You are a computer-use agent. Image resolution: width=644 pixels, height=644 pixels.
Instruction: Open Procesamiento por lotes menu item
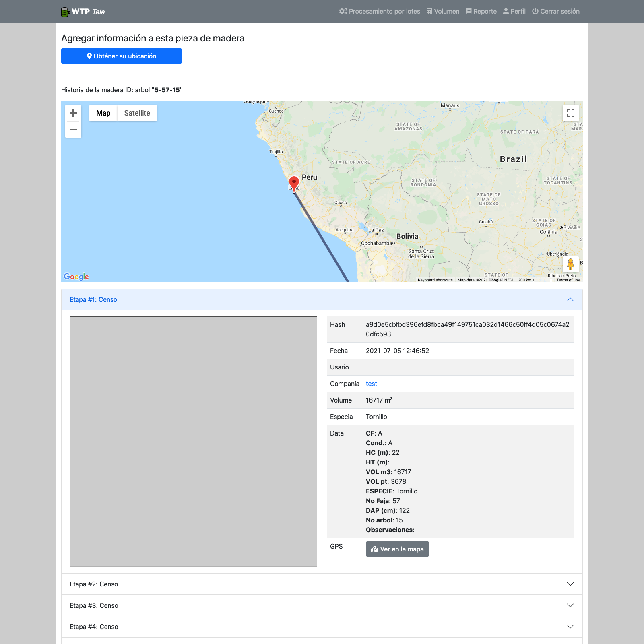click(380, 11)
